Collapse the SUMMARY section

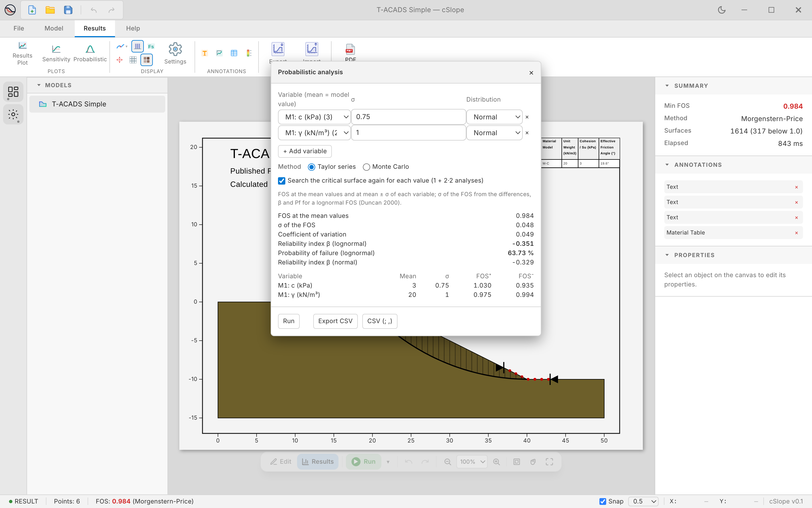[x=667, y=86]
